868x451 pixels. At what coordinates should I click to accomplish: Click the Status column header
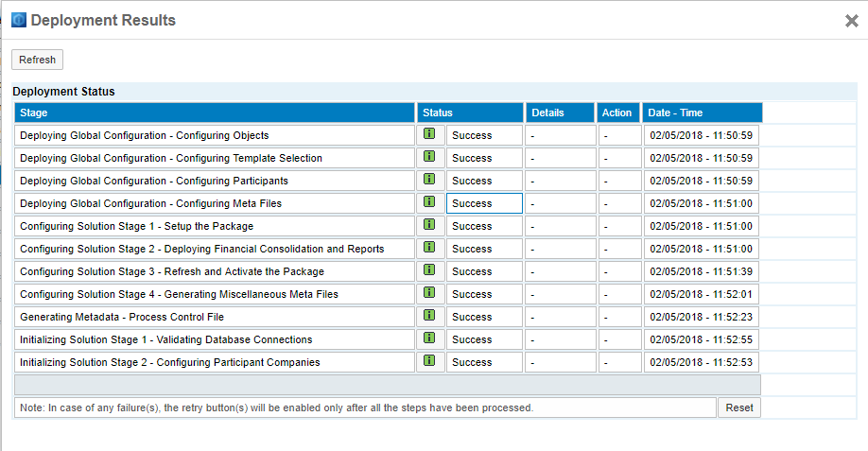pyautogui.click(x=470, y=113)
